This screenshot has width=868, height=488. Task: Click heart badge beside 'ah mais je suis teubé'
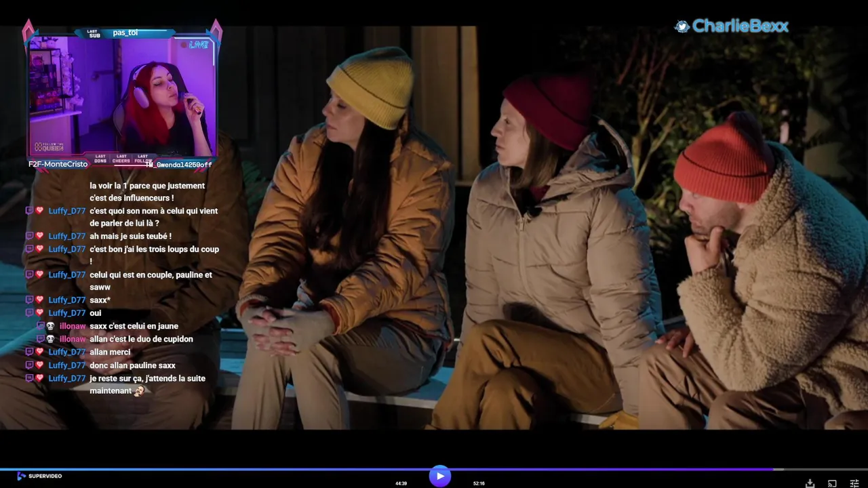click(x=39, y=236)
